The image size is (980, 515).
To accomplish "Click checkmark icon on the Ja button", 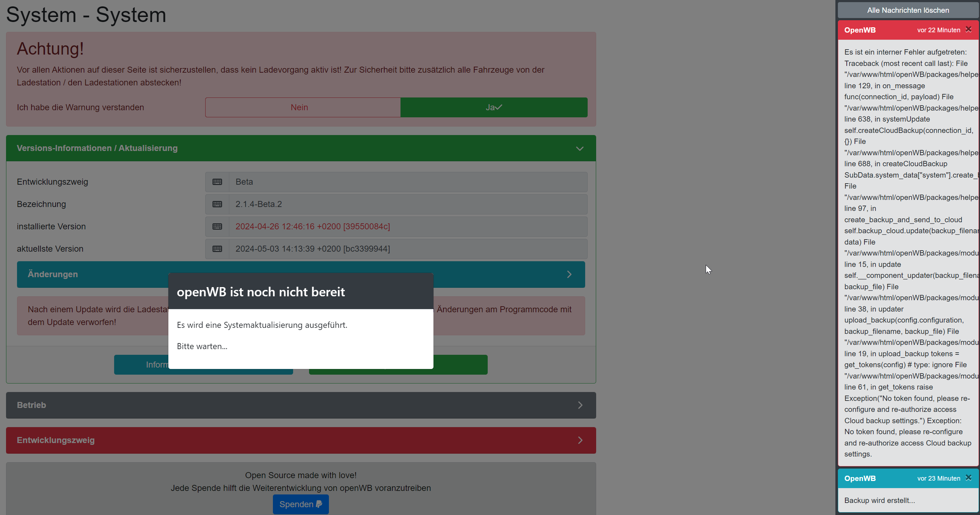I will (x=499, y=107).
